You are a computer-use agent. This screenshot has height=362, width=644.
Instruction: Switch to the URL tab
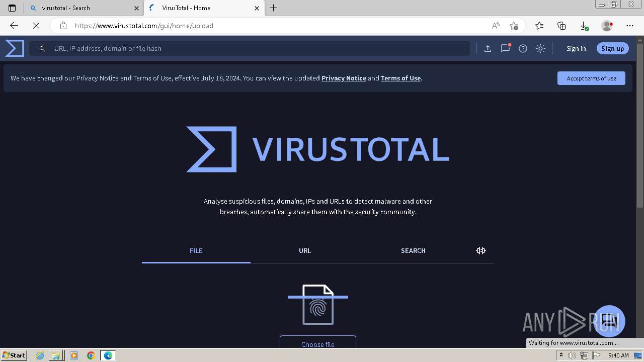305,250
